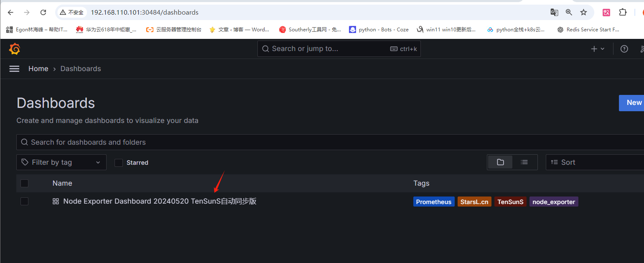This screenshot has width=644, height=263.
Task: Open the plus add-new menu
Action: click(598, 49)
